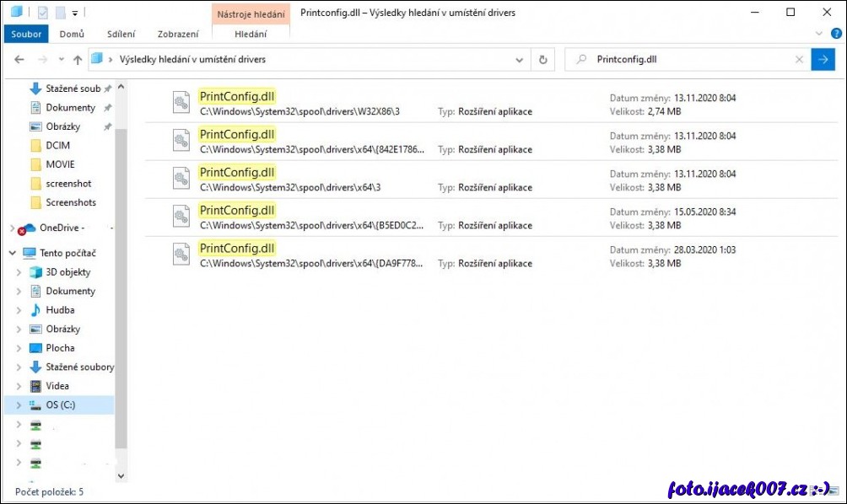Open the Hudba music folder
The height and width of the screenshot is (504, 847).
(60, 310)
